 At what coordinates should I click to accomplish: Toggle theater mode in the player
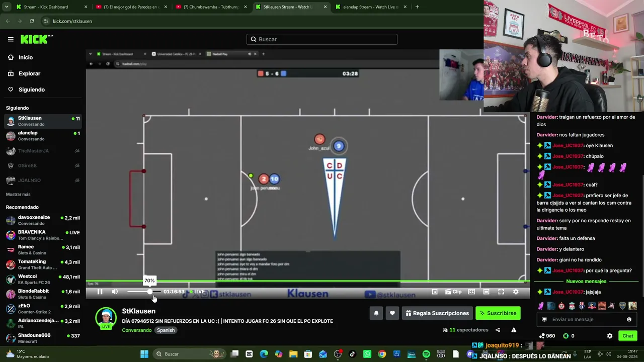pyautogui.click(x=486, y=292)
